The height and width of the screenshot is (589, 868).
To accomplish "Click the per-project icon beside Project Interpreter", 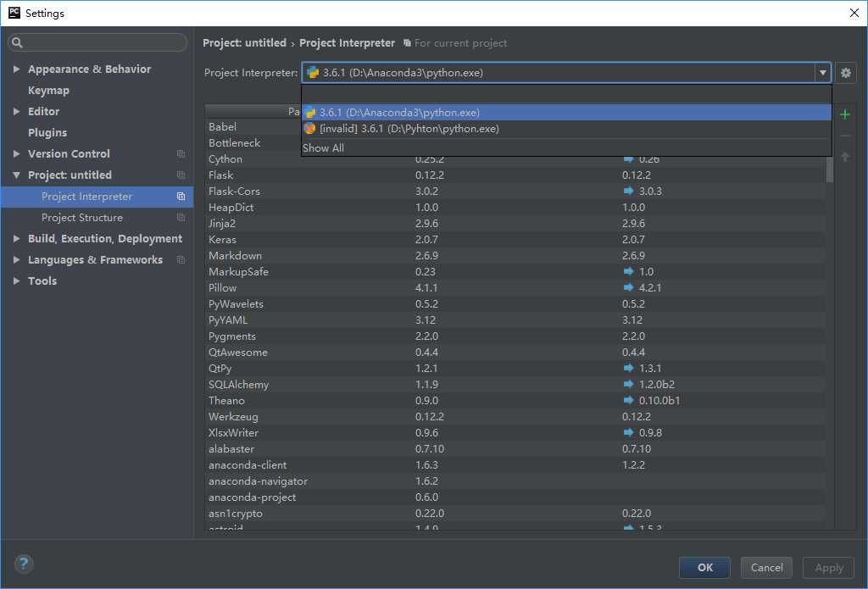I will (181, 197).
